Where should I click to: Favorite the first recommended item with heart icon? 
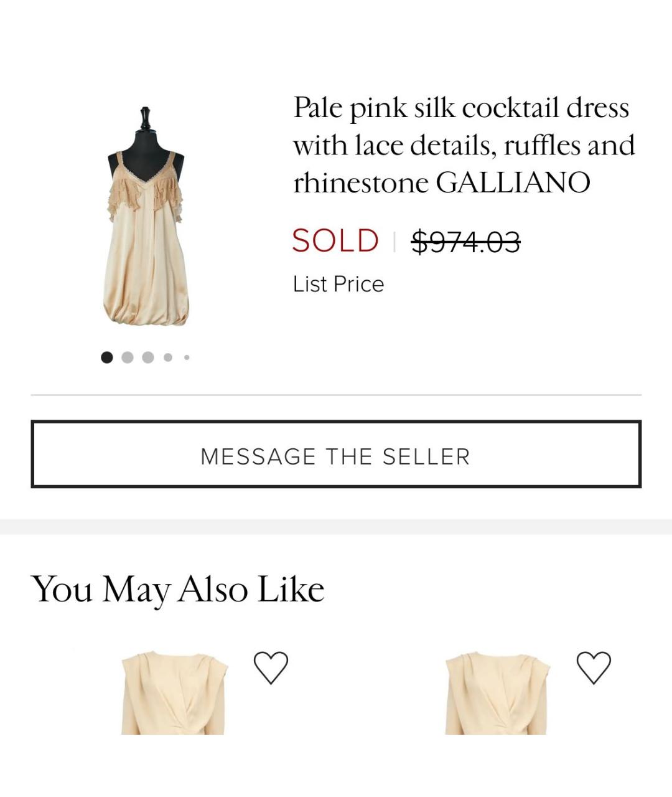(271, 667)
